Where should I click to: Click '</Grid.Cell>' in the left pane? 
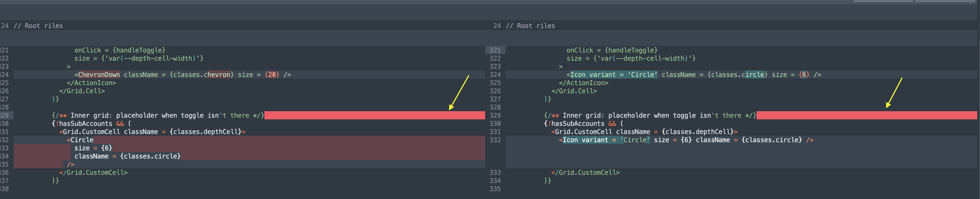pyautogui.click(x=82, y=91)
